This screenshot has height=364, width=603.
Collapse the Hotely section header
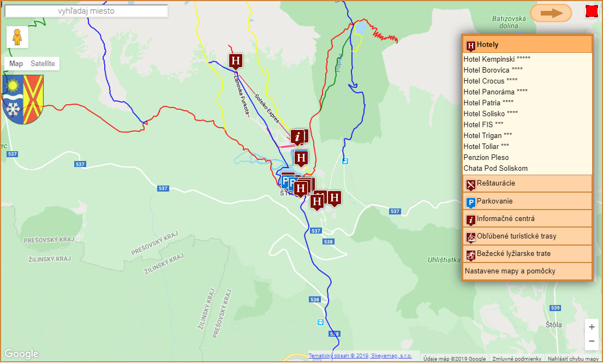527,45
